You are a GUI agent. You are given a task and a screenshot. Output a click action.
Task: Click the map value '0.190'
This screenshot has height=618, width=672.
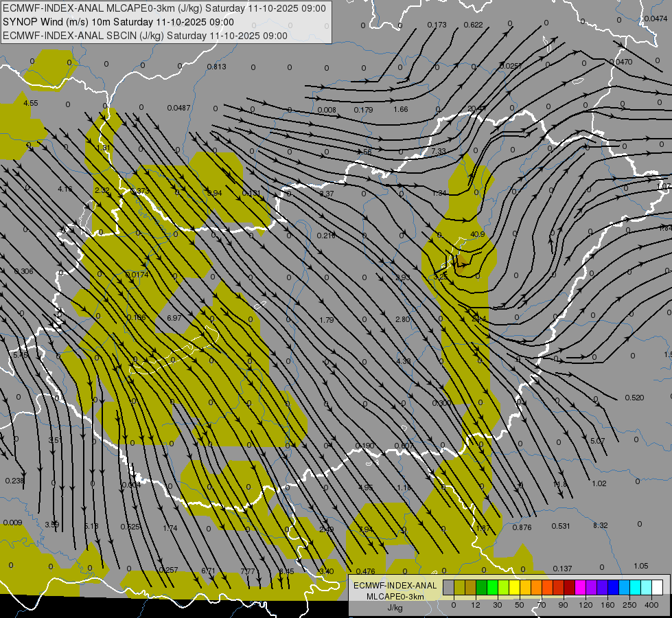click(364, 446)
